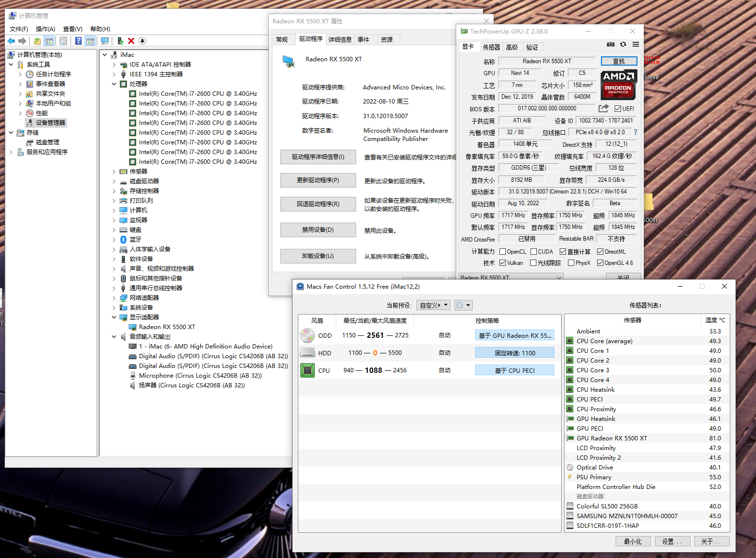Click the Macs Fan Control gear settings dropdown
The width and height of the screenshot is (756, 558).
coord(464,305)
